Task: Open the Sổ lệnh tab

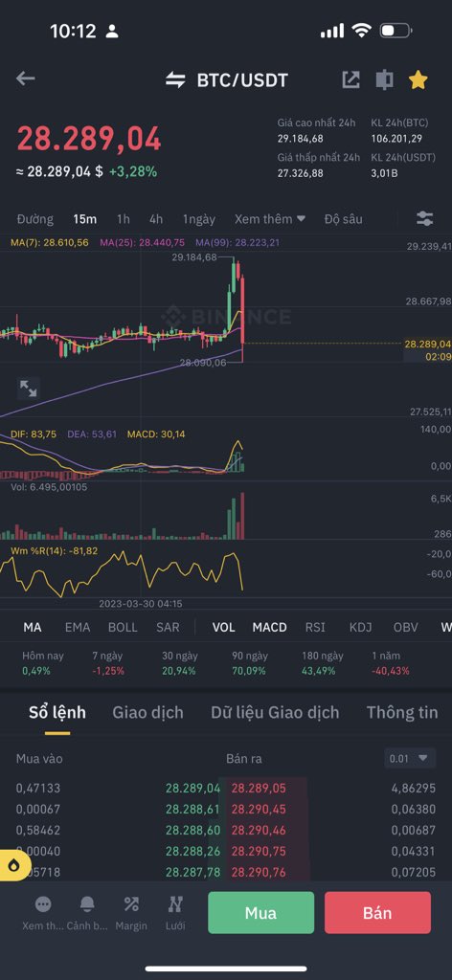Action: click(x=57, y=712)
